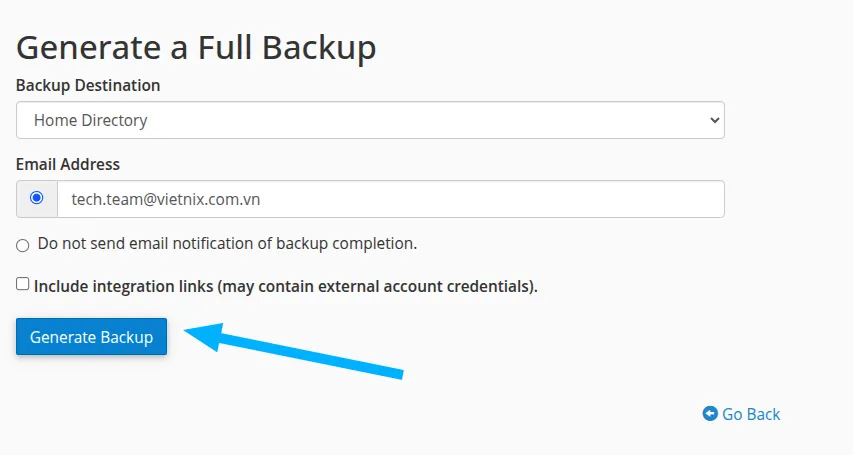Click the Backup Destination field label
The height and width of the screenshot is (455, 853).
tap(88, 85)
